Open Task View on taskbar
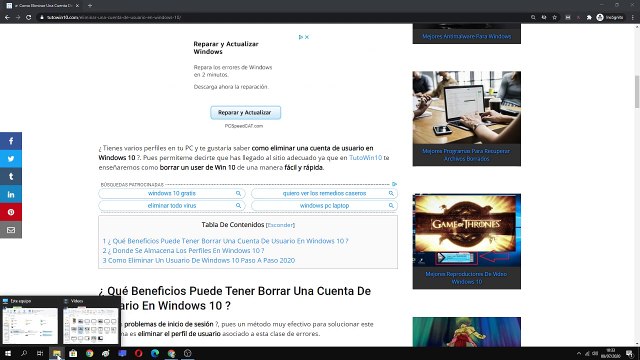The image size is (640, 360). pyautogui.click(x=40, y=353)
